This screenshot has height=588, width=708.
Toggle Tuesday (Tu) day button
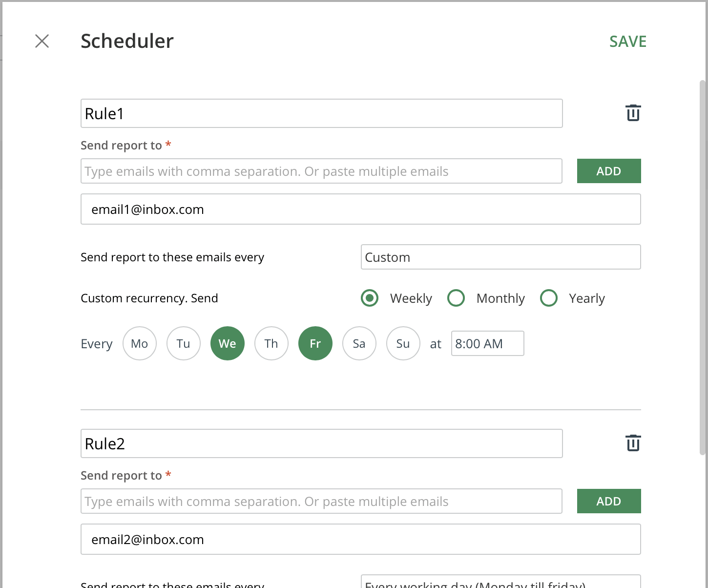coord(184,343)
